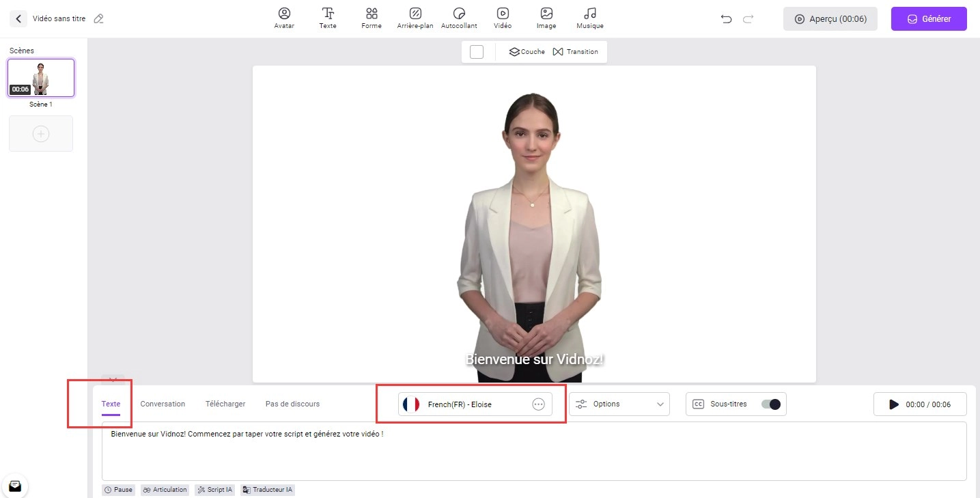980x498 pixels.
Task: Switch to the Pas de discours tab
Action: (292, 404)
